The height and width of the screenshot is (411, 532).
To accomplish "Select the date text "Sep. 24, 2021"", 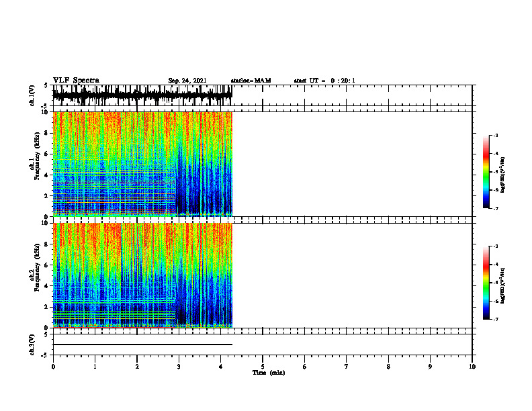I will tap(187, 81).
